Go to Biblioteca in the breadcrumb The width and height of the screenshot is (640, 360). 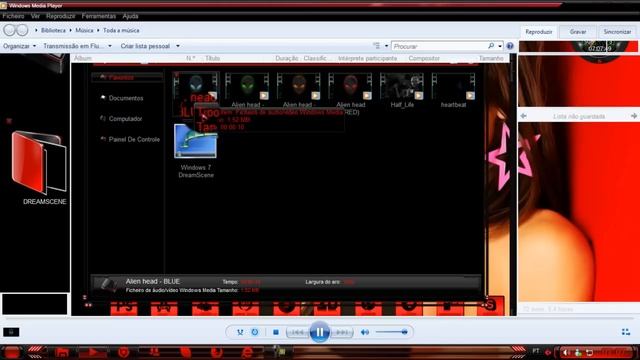click(x=53, y=30)
